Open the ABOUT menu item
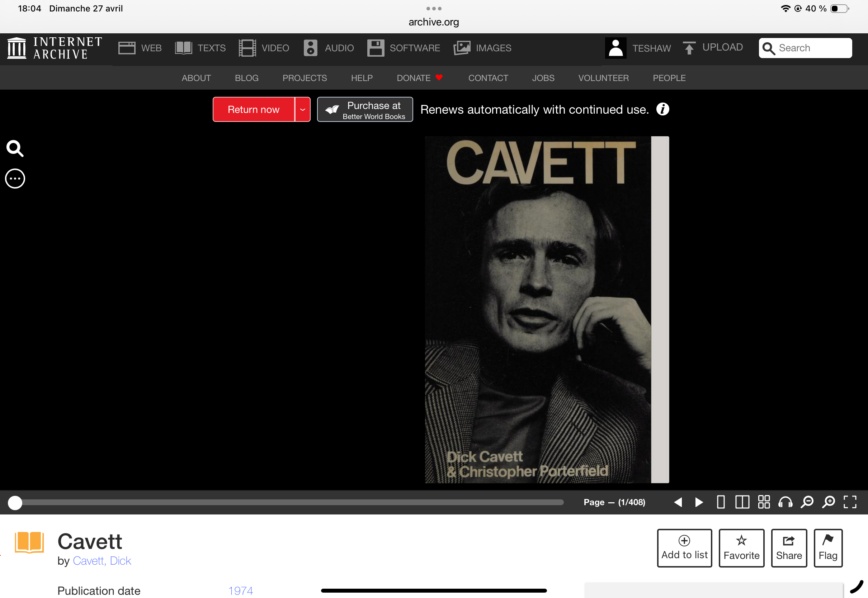 click(197, 78)
